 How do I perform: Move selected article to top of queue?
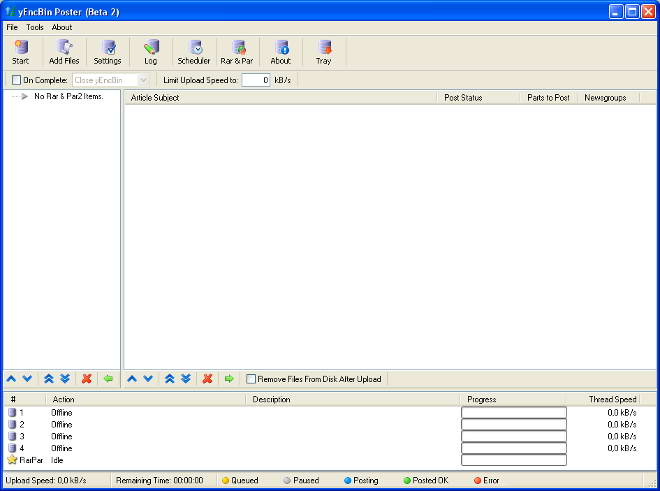point(170,379)
